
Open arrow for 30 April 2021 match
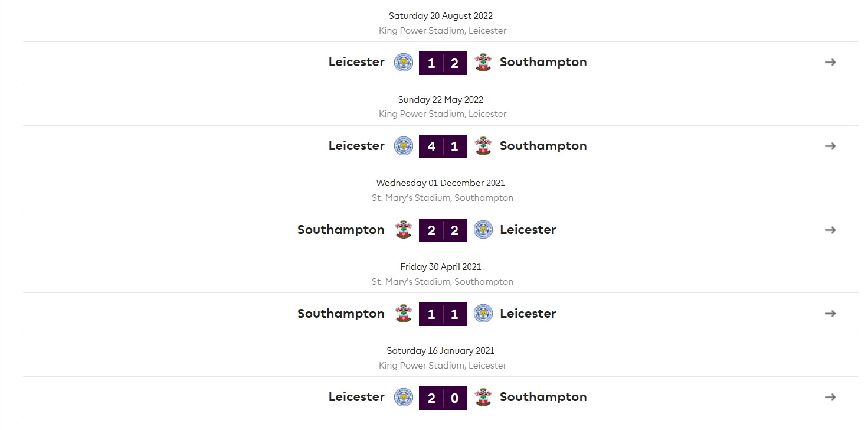click(x=830, y=314)
